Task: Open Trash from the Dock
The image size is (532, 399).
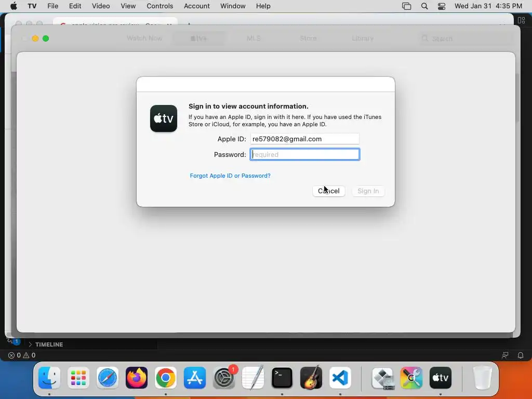Action: [x=482, y=378]
